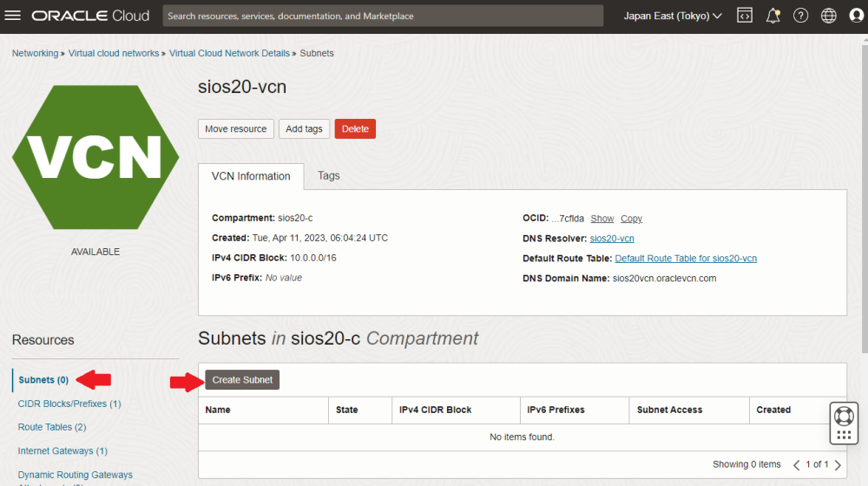
Task: Open the announcements bell icon
Action: pyautogui.click(x=773, y=16)
